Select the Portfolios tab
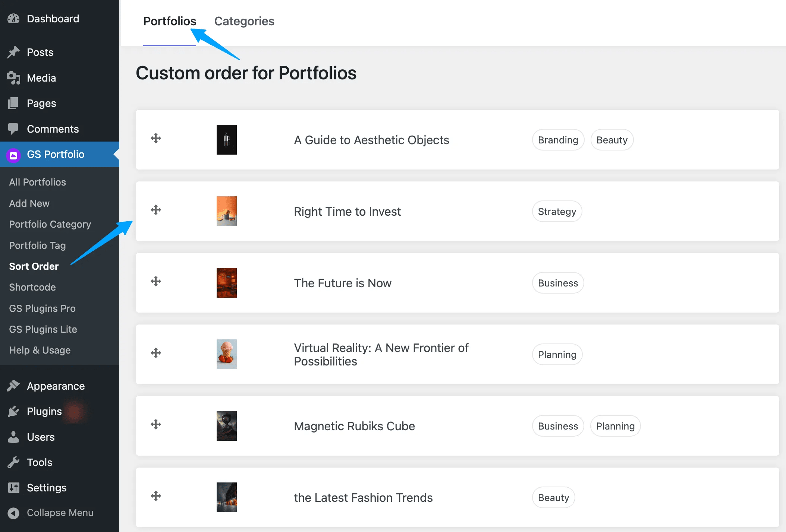Image resolution: width=786 pixels, height=532 pixels. coord(170,21)
